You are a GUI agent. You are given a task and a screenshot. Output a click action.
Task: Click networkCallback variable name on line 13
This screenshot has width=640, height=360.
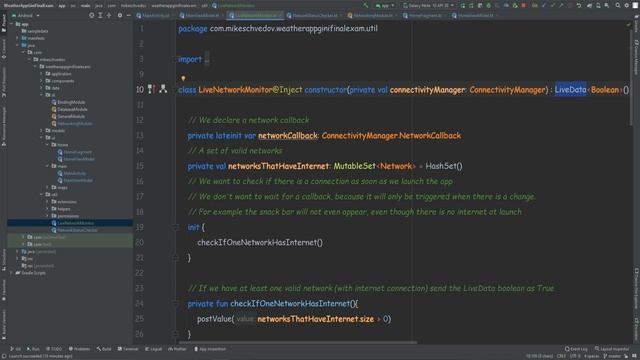pos(288,136)
